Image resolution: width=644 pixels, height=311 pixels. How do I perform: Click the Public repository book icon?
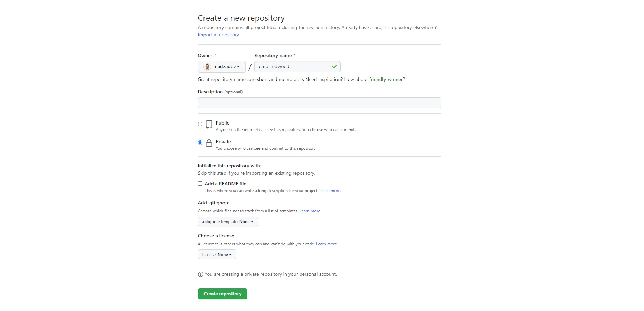coord(209,125)
